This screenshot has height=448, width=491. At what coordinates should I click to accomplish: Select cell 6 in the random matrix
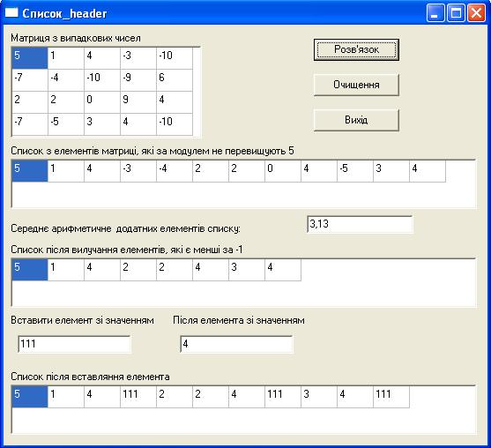tap(175, 80)
